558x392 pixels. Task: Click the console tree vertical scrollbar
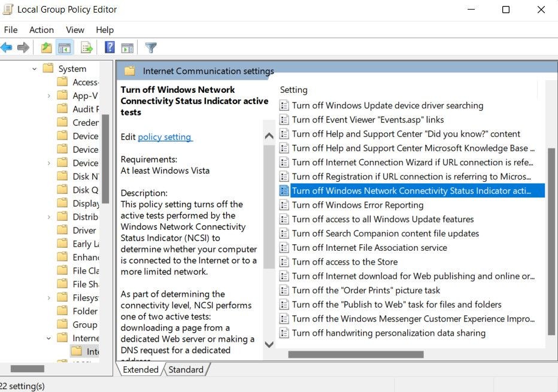tap(105, 159)
